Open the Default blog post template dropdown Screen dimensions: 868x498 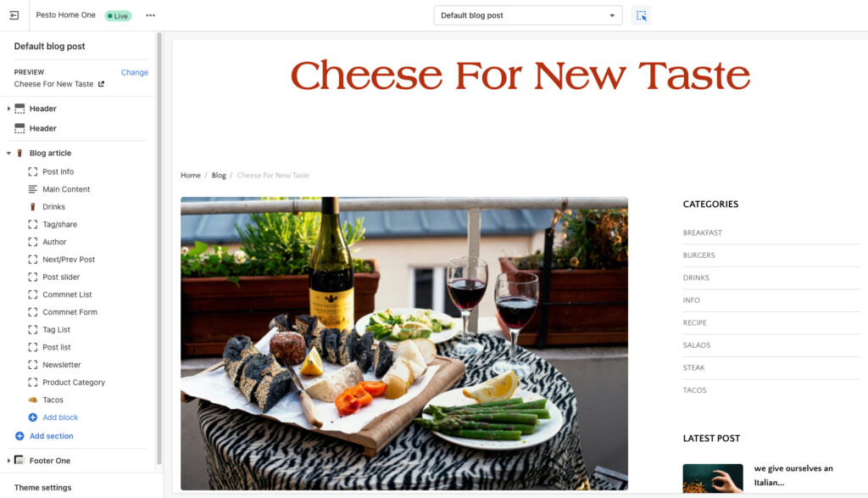tap(527, 15)
